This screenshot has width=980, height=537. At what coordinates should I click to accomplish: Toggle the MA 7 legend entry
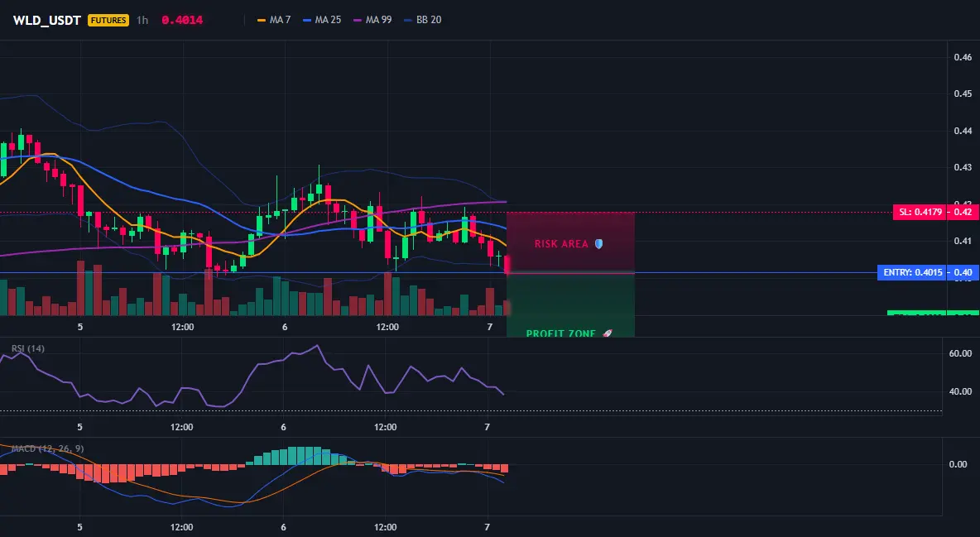tap(274, 20)
